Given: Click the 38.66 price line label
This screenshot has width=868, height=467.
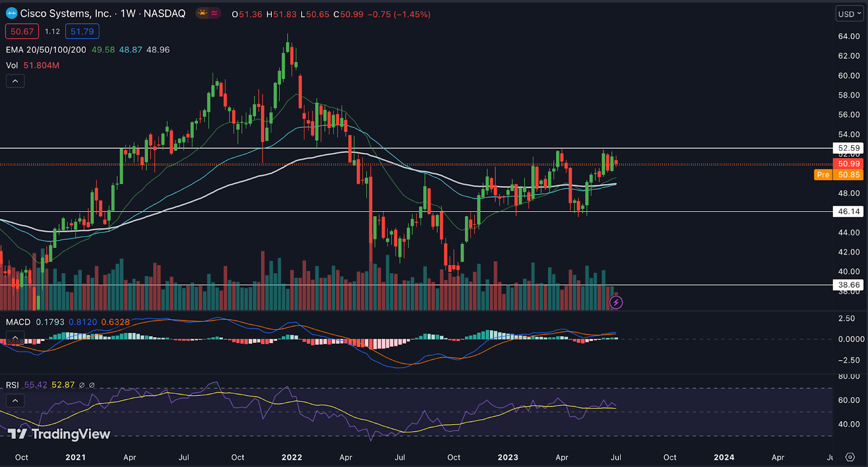Looking at the screenshot, I should 848,285.
